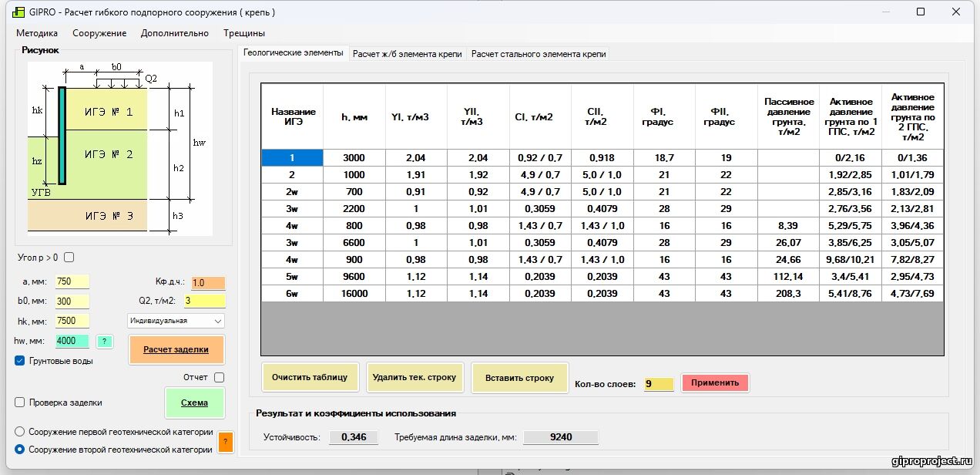Open the 'Методика' menu
Image resolution: width=980 pixels, height=475 pixels.
click(x=37, y=33)
